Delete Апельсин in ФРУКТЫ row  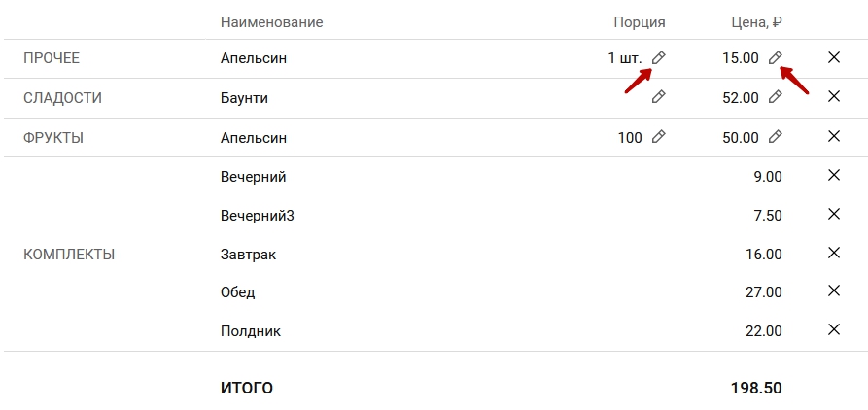coord(834,136)
